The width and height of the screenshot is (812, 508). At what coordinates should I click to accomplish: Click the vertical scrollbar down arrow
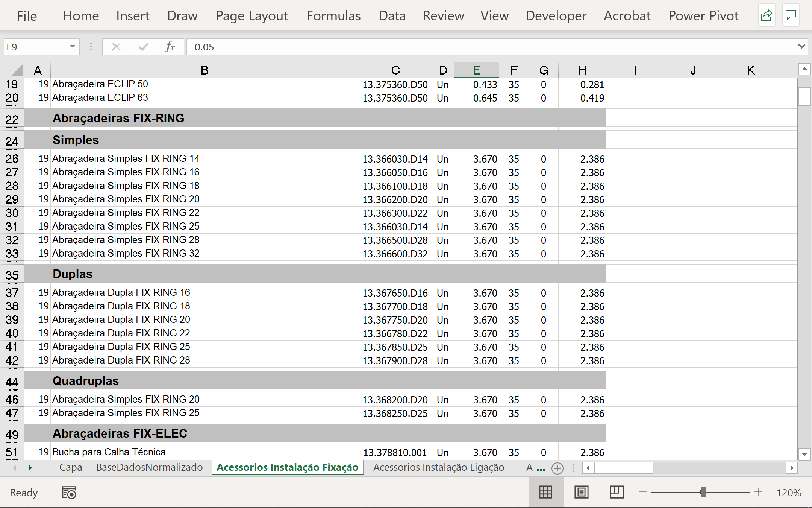point(804,454)
